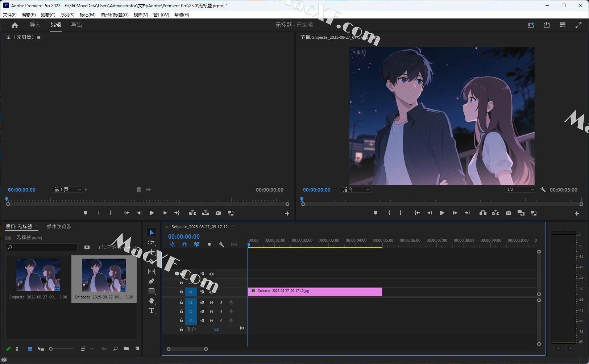The width and height of the screenshot is (589, 364).
Task: Step forward one frame in Program Monitor
Action: (x=455, y=213)
